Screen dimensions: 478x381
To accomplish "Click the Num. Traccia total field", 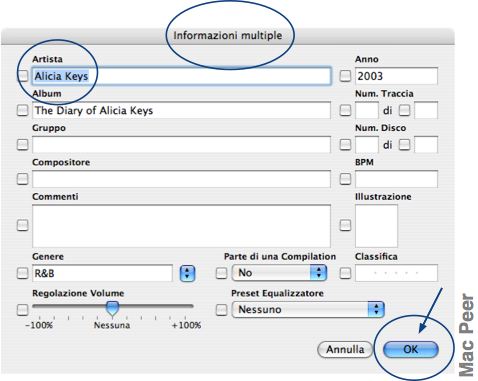I will (426, 110).
